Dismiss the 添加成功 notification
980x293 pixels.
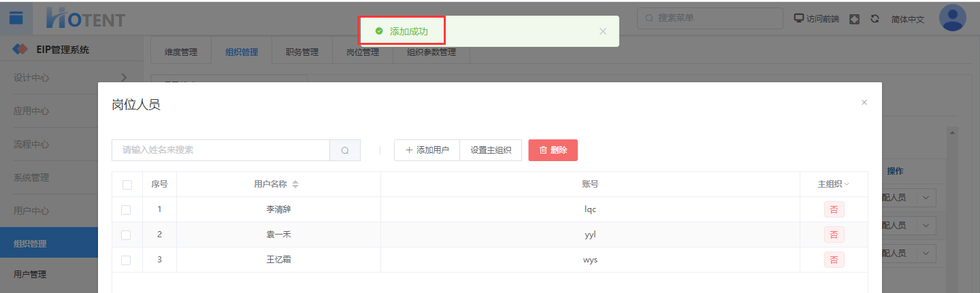602,31
